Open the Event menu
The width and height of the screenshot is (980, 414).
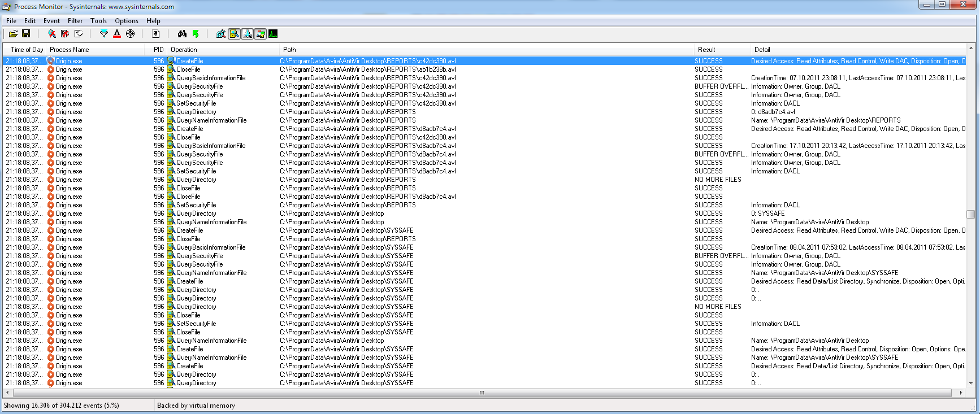coord(51,21)
